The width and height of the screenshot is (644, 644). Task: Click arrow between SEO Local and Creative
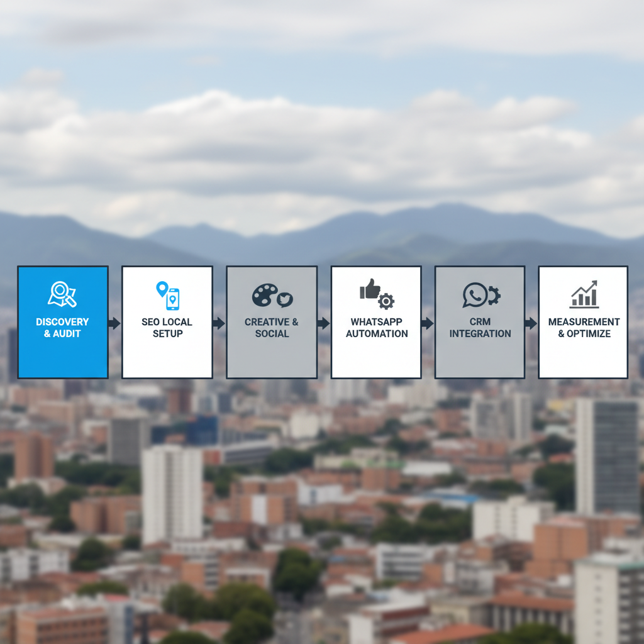pyautogui.click(x=219, y=323)
